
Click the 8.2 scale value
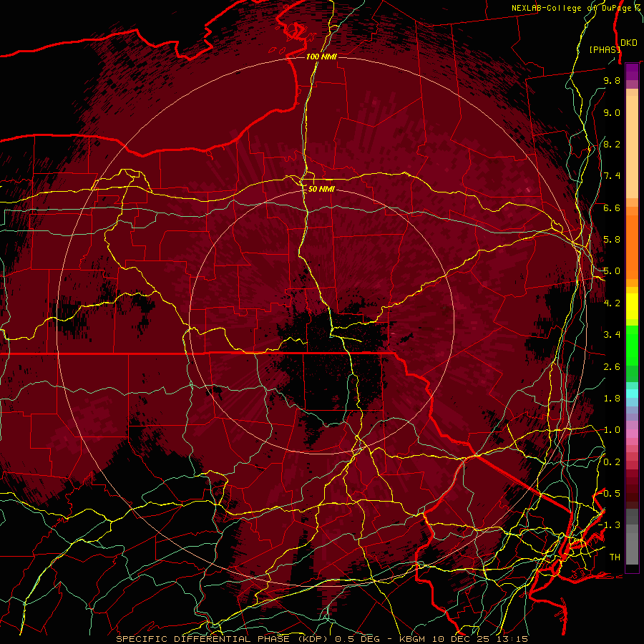point(612,144)
